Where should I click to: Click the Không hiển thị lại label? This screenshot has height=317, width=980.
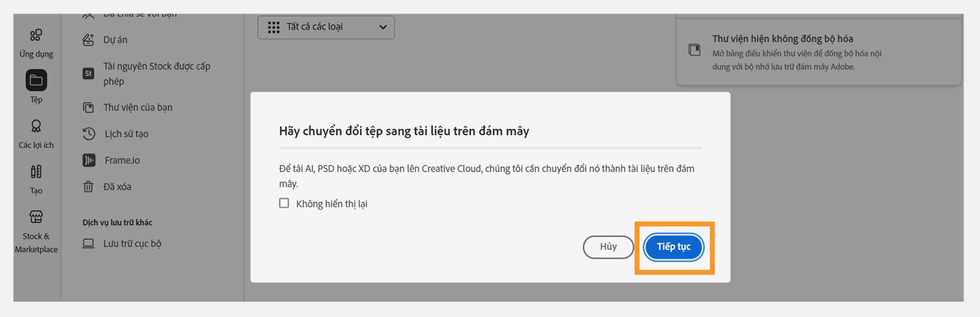(x=331, y=204)
